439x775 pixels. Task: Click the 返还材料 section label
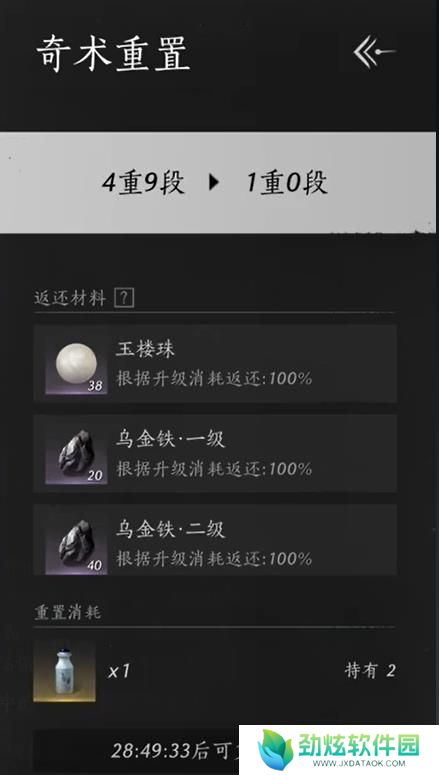(70, 298)
